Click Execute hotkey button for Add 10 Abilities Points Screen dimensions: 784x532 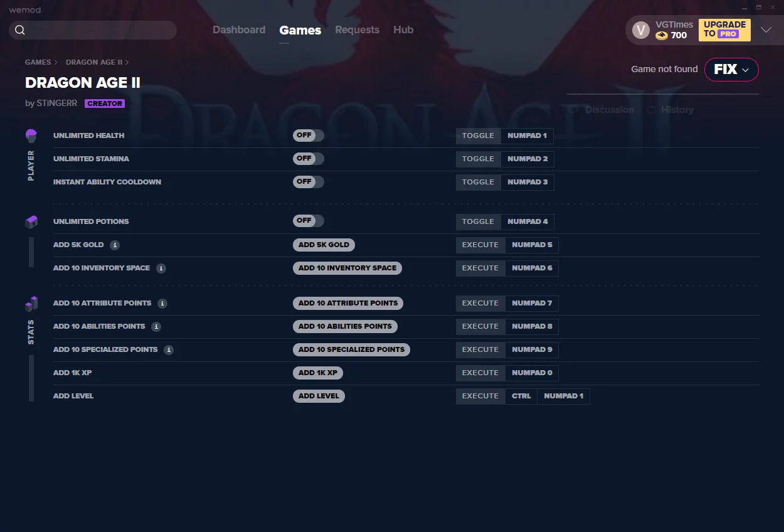coord(480,327)
